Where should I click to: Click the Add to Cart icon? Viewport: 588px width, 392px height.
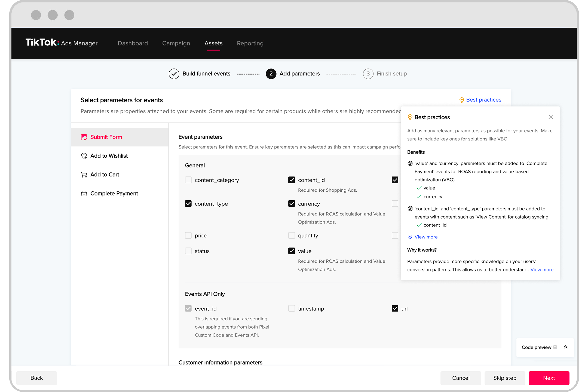tap(84, 175)
